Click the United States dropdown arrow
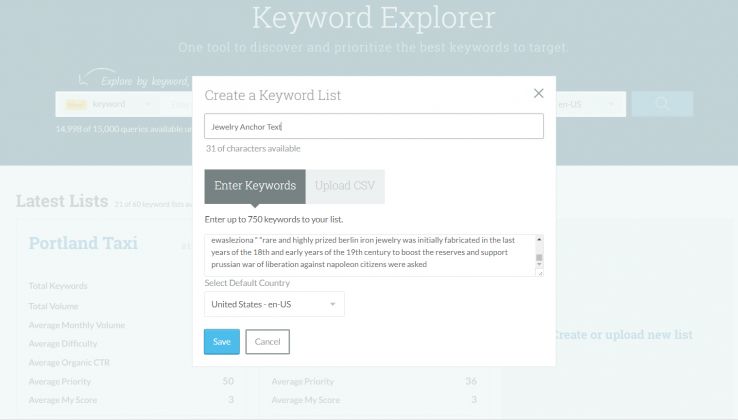 click(332, 304)
